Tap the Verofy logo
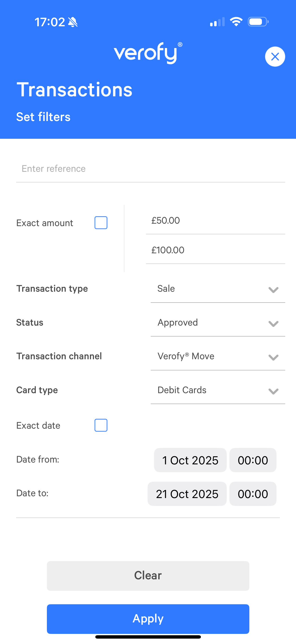The image size is (296, 644). point(148,53)
